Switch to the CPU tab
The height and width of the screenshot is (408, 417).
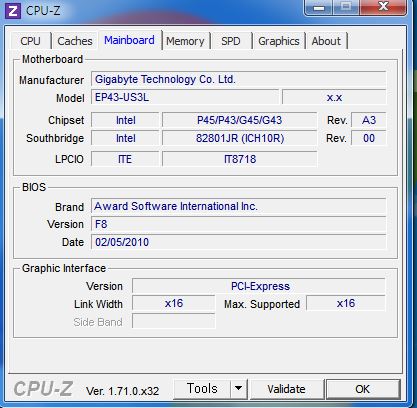point(30,41)
